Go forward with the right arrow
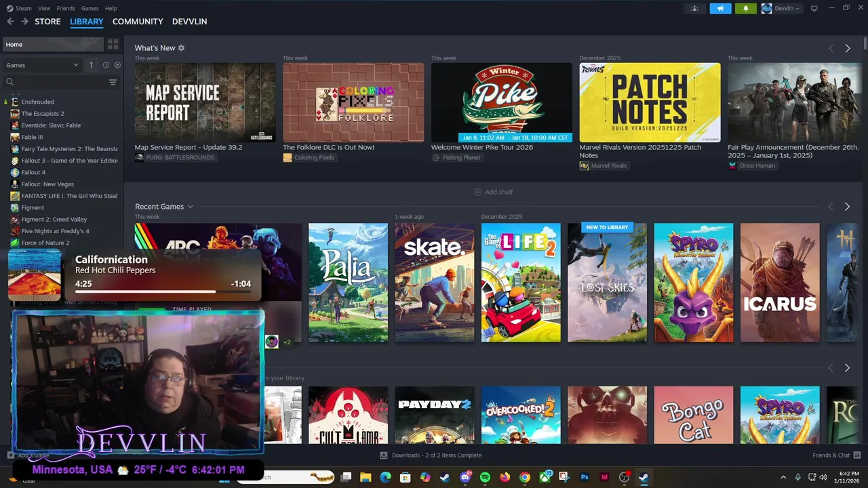 coord(24,22)
